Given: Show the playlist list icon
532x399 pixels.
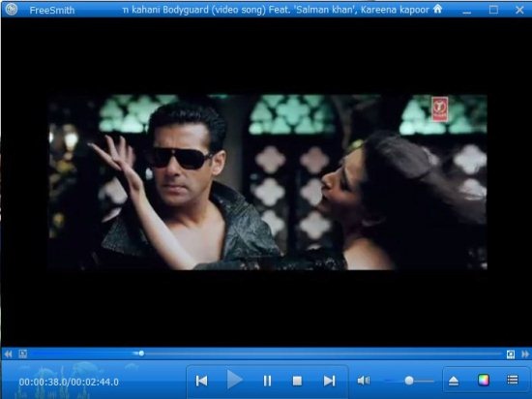Looking at the screenshot, I should coord(513,380).
